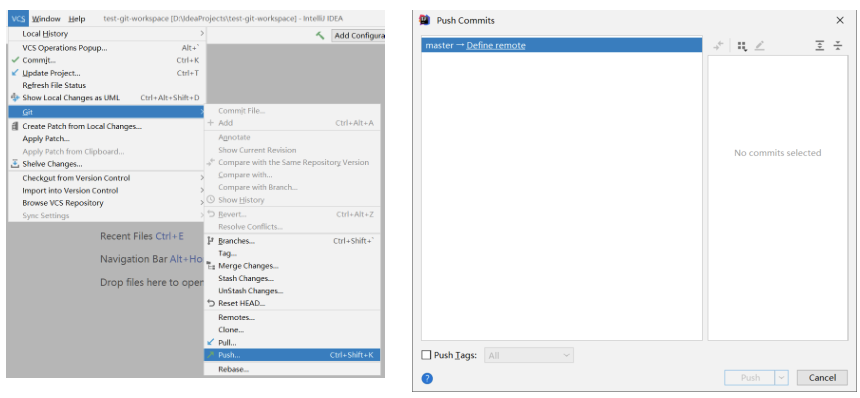The width and height of the screenshot is (860, 398).
Task: Expand the Push button dropdown arrow
Action: (x=782, y=378)
